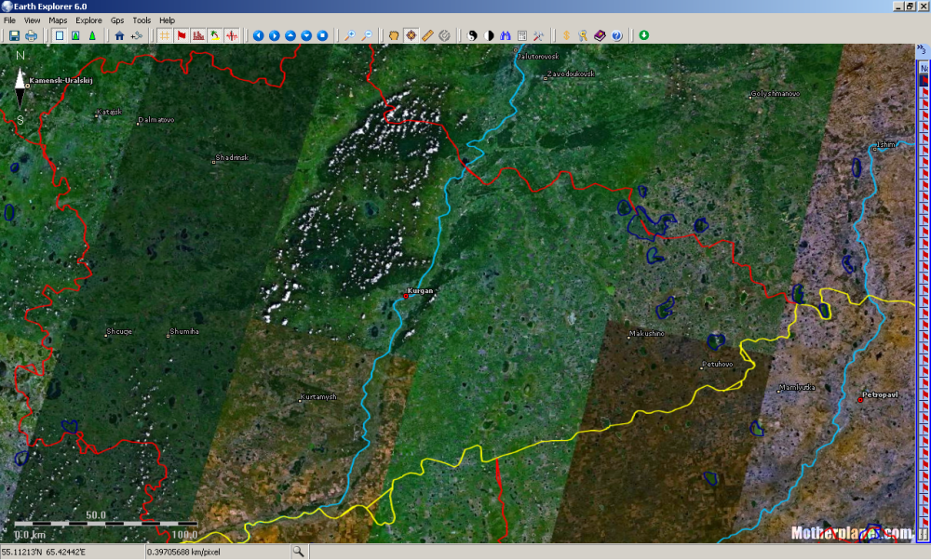Open the Maps menu
The height and width of the screenshot is (560, 931).
tap(58, 20)
